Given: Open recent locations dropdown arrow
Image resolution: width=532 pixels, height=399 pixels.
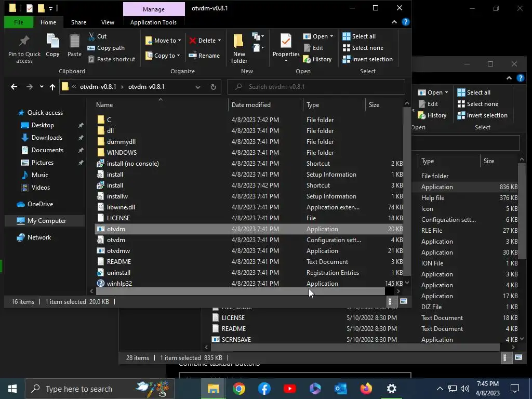Looking at the screenshot, I should 42,87.
